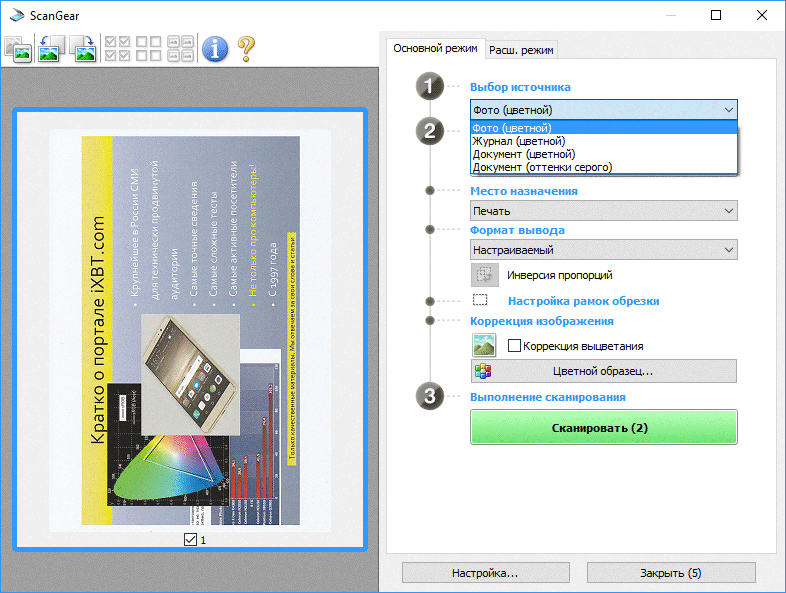Switch to the Основной режим tab
Viewport: 786px width, 593px height.
tap(435, 49)
